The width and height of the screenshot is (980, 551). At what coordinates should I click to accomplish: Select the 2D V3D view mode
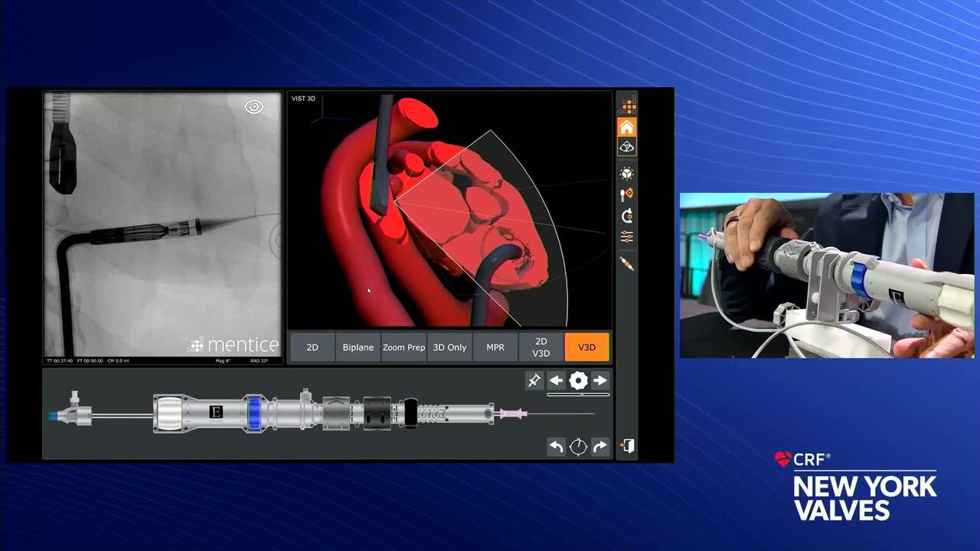click(541, 347)
